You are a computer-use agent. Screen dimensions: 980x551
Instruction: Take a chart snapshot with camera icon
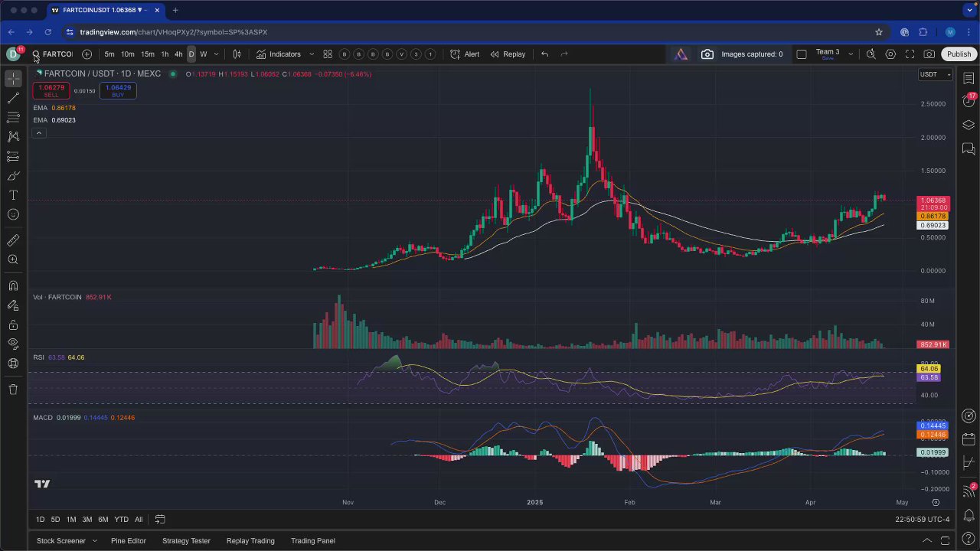[x=929, y=54]
